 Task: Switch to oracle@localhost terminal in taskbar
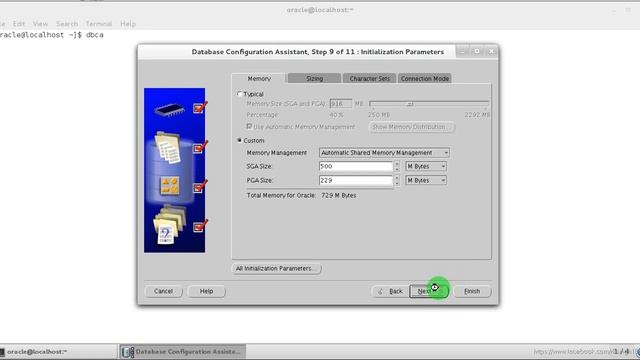[x=58, y=351]
